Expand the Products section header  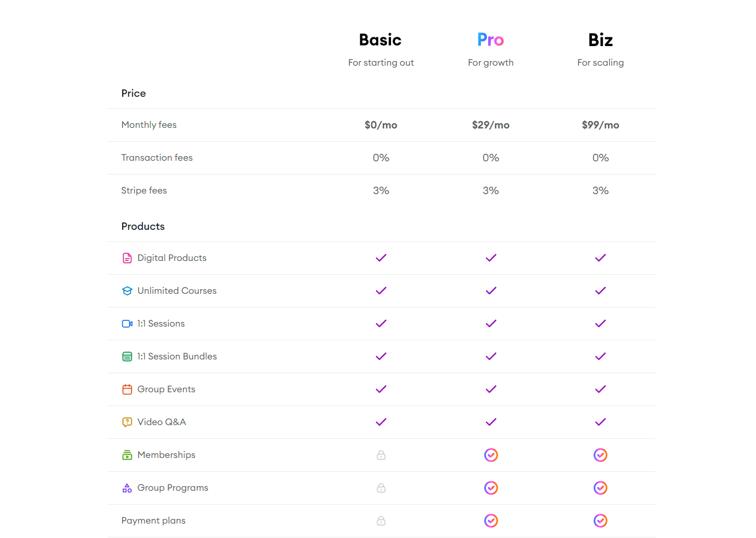[x=143, y=226]
